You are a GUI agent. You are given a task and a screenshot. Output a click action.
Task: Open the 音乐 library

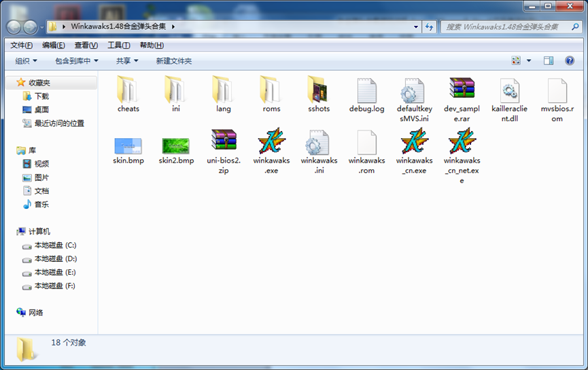coord(41,204)
